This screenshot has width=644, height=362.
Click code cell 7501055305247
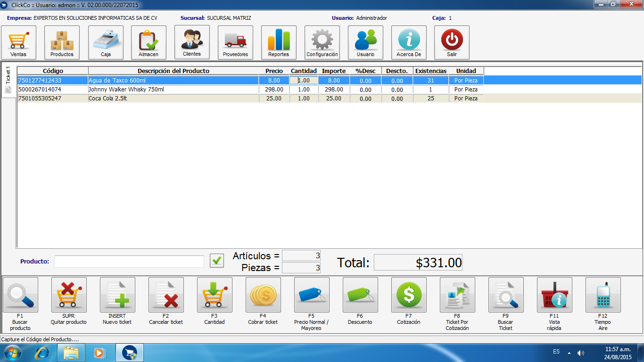click(x=53, y=99)
